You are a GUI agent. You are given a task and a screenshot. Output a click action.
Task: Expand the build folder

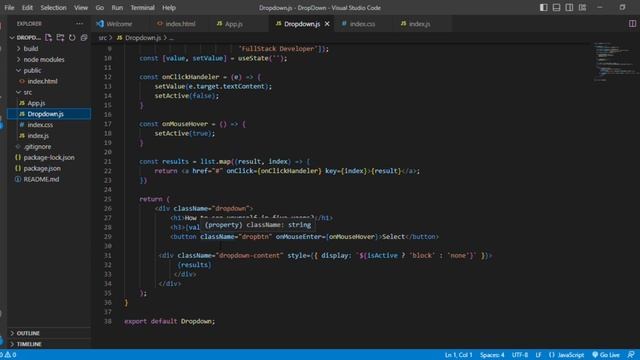click(31, 49)
